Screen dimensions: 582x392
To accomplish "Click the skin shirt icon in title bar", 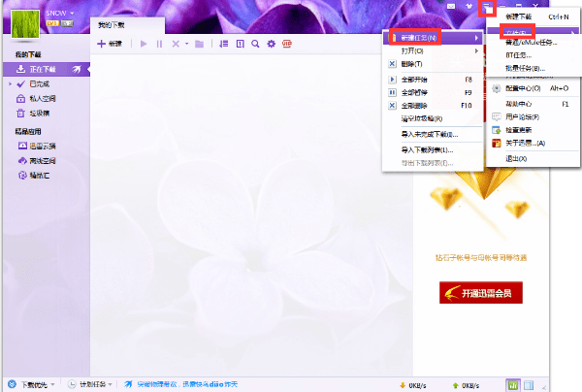I will tap(469, 6).
